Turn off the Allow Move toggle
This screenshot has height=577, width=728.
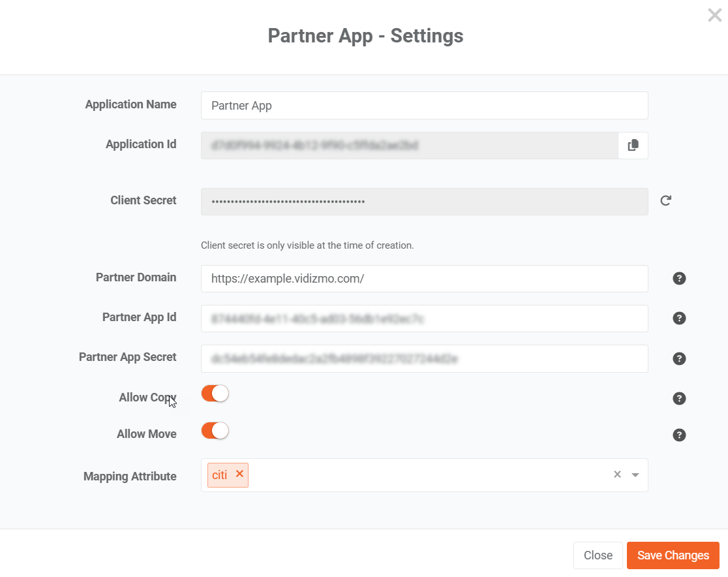[x=215, y=431]
